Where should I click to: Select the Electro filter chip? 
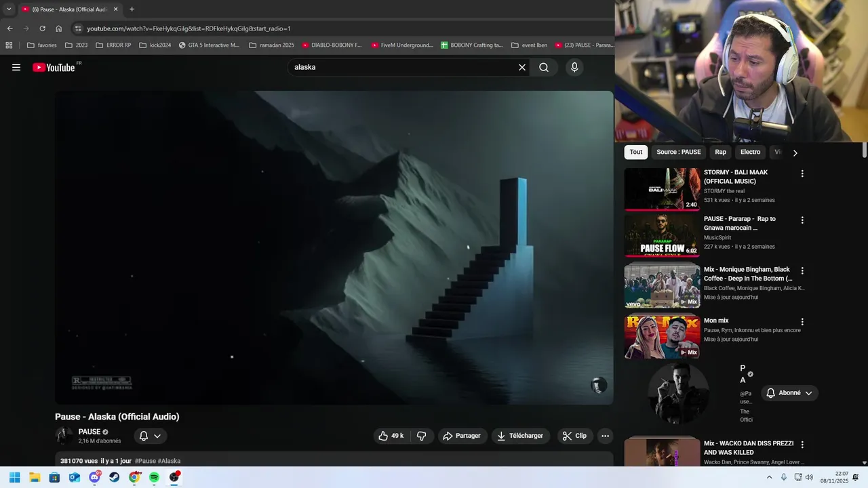[x=750, y=152]
